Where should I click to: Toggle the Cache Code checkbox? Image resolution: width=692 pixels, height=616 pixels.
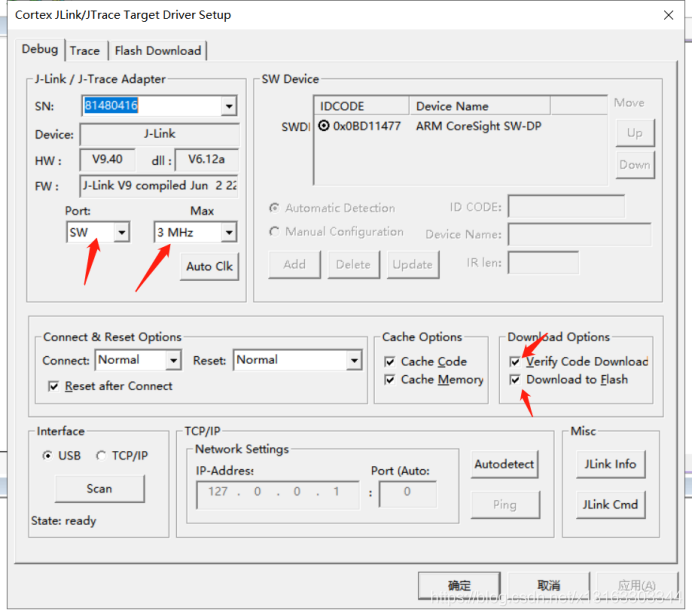tap(389, 362)
